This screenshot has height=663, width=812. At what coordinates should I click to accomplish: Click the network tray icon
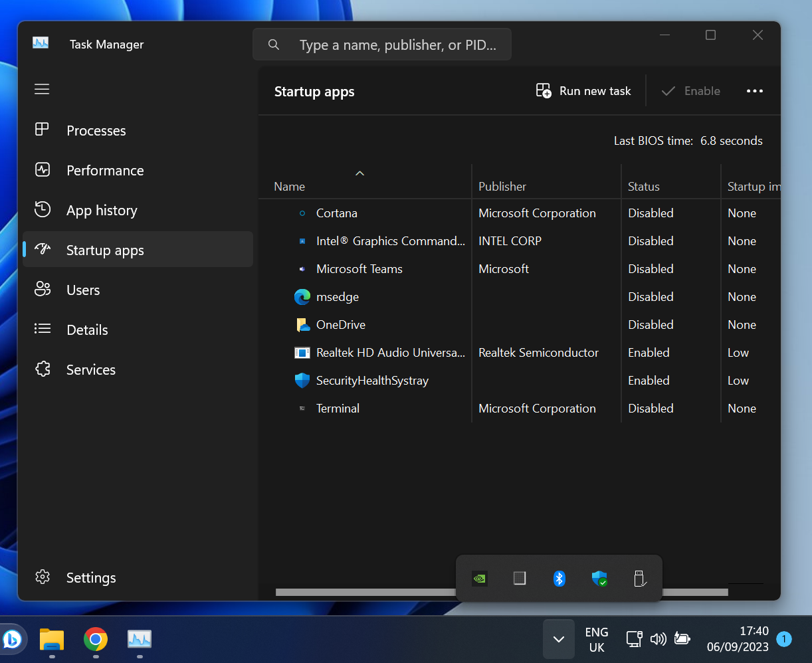pos(634,639)
